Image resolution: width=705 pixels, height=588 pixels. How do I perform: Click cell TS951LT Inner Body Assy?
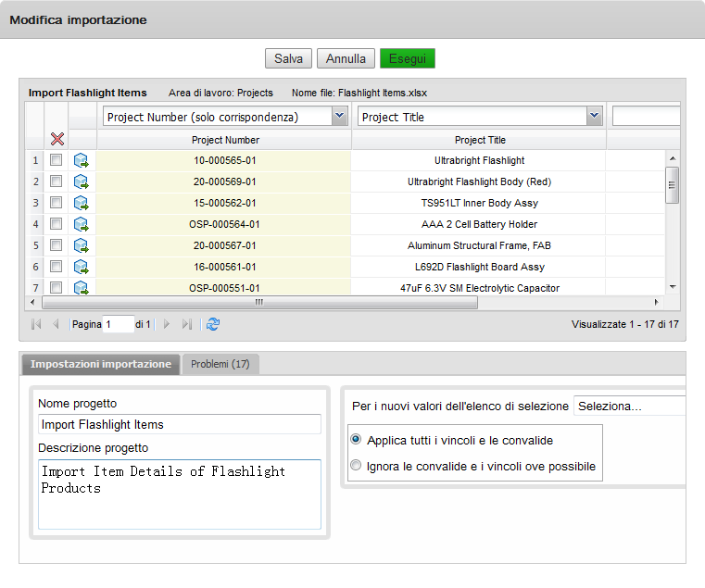479,203
